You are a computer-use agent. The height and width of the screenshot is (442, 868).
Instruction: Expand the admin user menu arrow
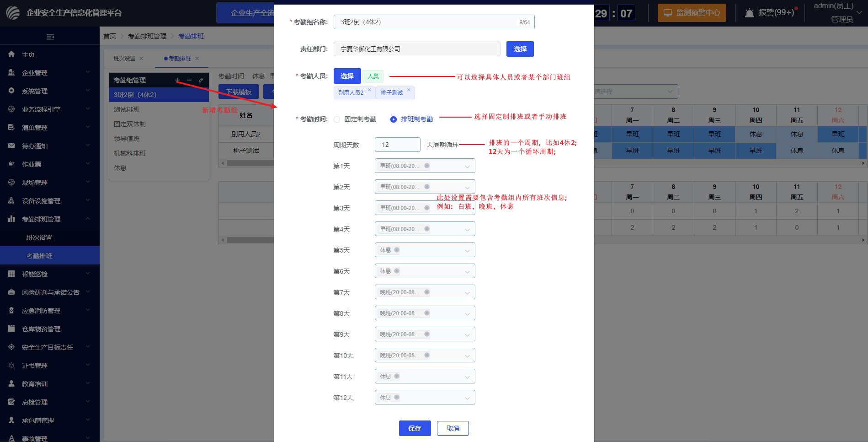(859, 12)
